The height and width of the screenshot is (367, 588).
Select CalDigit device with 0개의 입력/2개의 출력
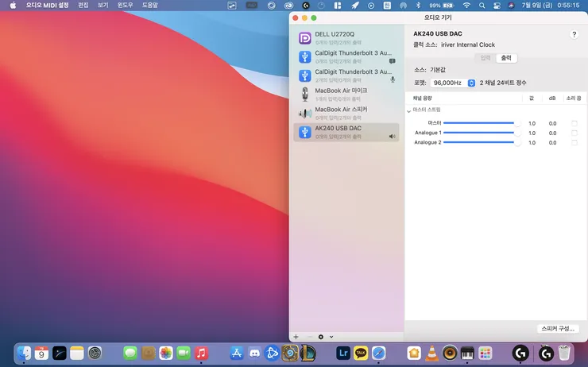[346, 57]
